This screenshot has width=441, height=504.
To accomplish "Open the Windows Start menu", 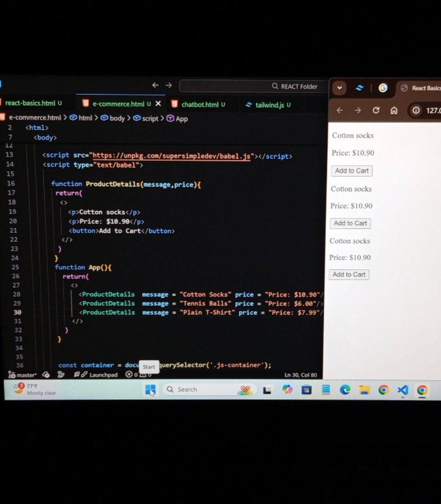I will 150,390.
